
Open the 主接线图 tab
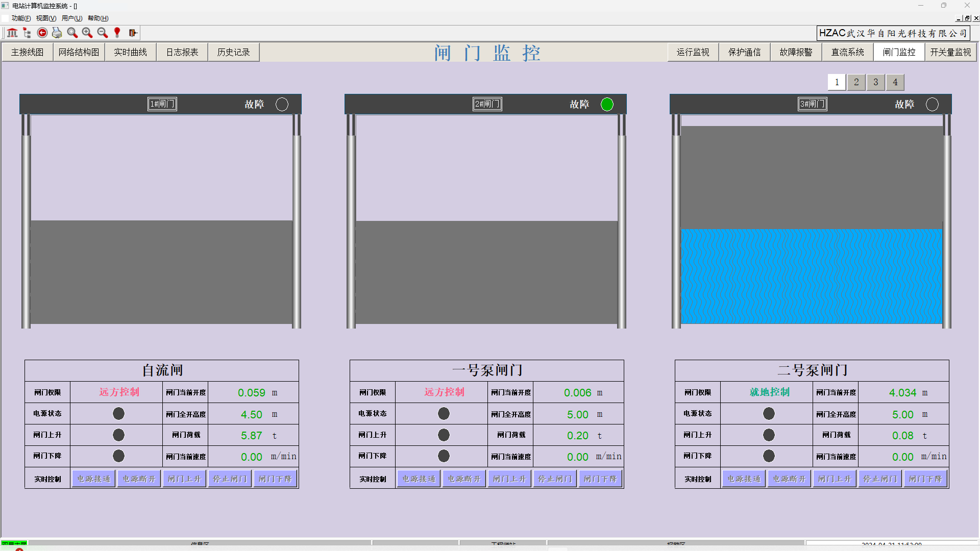(x=28, y=52)
